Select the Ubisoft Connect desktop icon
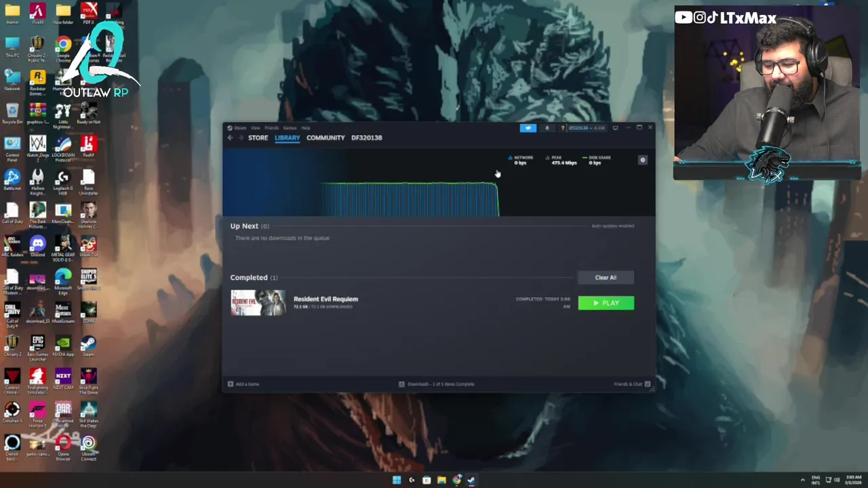This screenshot has width=868, height=488. [x=88, y=449]
